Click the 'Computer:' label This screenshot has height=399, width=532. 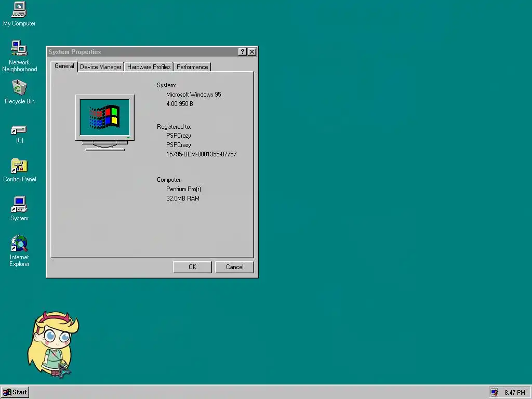coord(169,180)
